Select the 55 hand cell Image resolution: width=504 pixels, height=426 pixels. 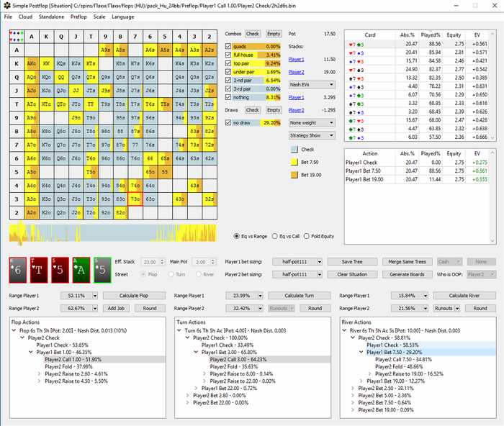pyautogui.click(x=165, y=171)
